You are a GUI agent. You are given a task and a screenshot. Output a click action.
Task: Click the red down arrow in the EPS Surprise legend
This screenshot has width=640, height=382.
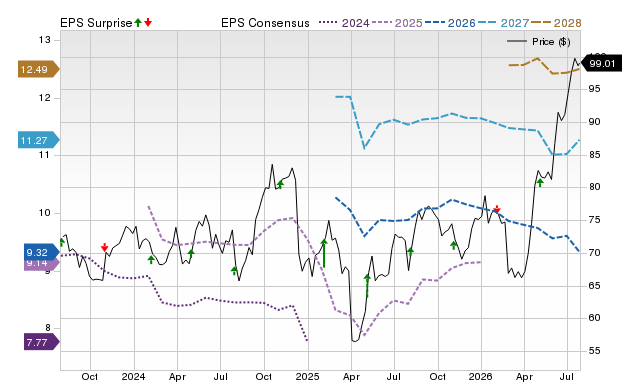coord(148,23)
